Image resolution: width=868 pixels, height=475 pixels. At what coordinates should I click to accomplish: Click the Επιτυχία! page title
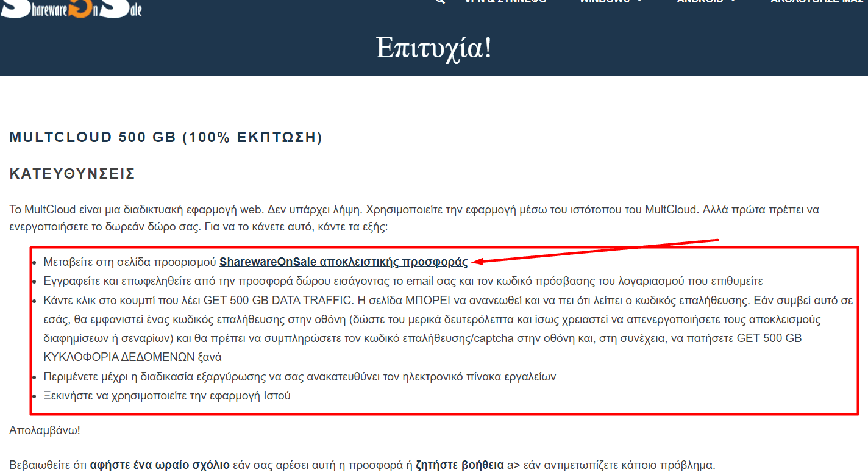[433, 48]
